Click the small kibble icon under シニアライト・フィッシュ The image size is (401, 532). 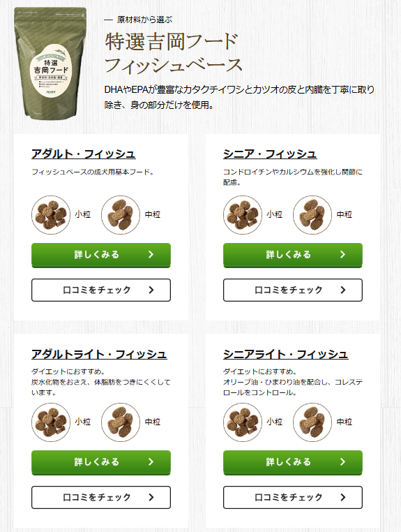(x=243, y=422)
